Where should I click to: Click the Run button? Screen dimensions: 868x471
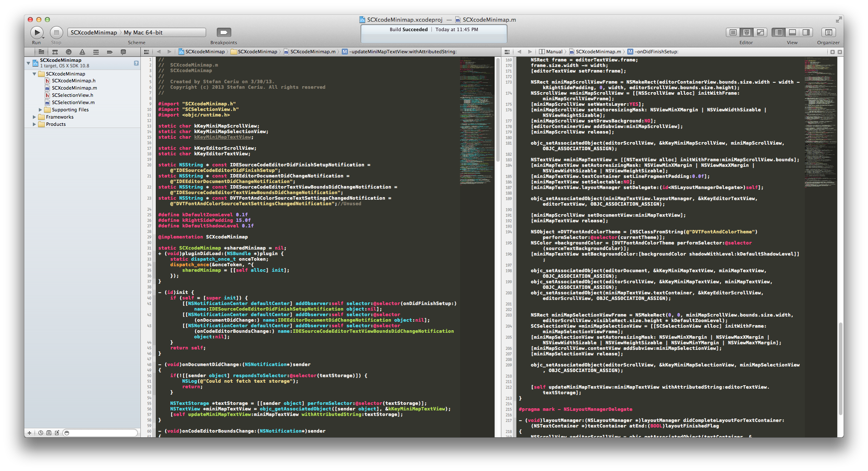[x=37, y=32]
